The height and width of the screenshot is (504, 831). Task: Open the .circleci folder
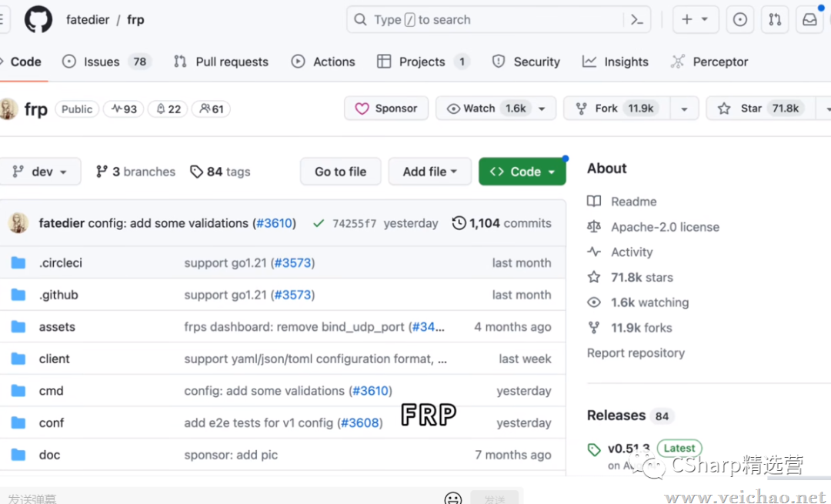click(x=61, y=263)
